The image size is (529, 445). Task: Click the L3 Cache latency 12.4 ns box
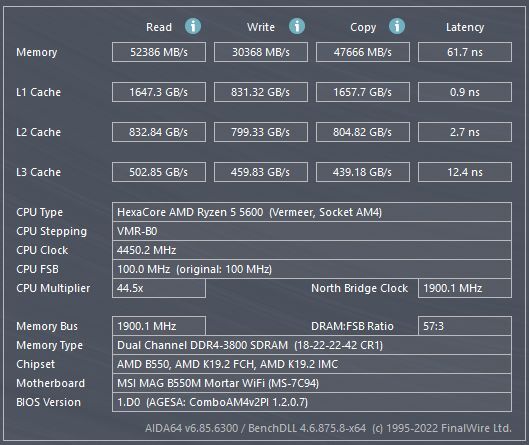[x=465, y=172]
